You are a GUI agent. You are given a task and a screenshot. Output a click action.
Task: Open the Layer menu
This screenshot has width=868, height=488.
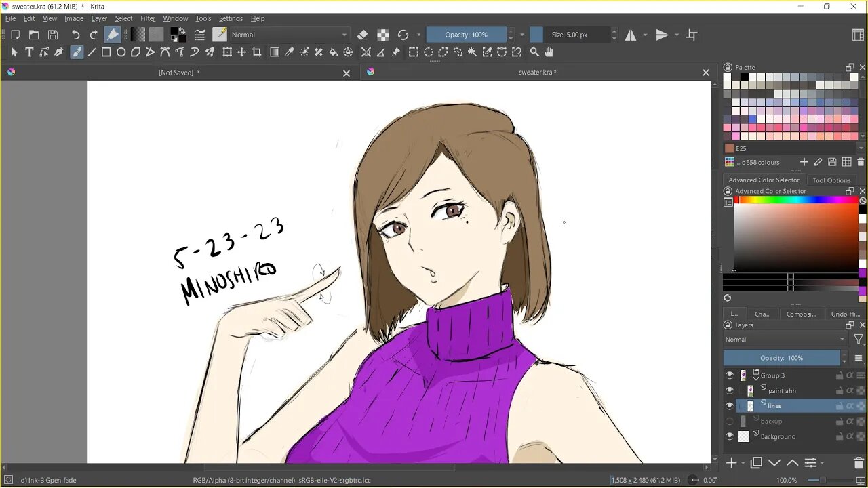click(99, 18)
